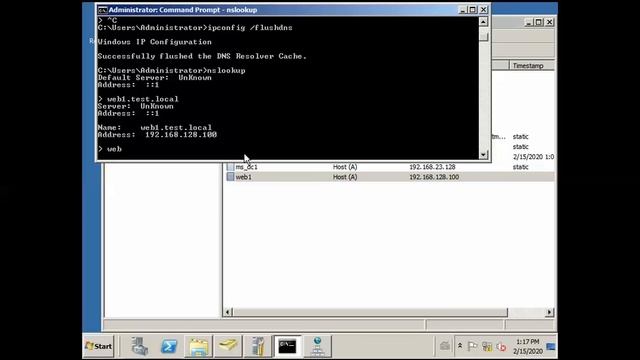Click 192.168.23.128 in DNS Manager list

[432, 167]
